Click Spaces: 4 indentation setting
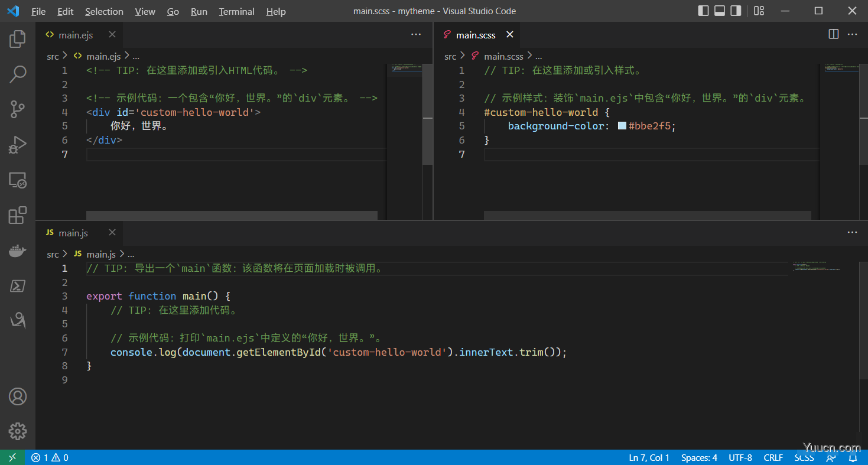The width and height of the screenshot is (868, 465). coord(699,458)
